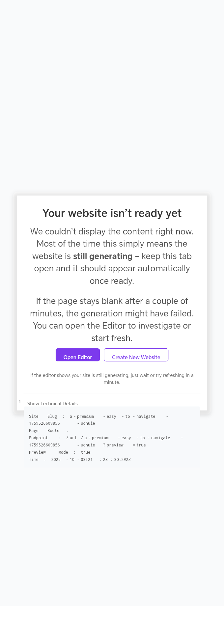Click the "?preview=true" query text
224x644 pixels.
click(125, 445)
